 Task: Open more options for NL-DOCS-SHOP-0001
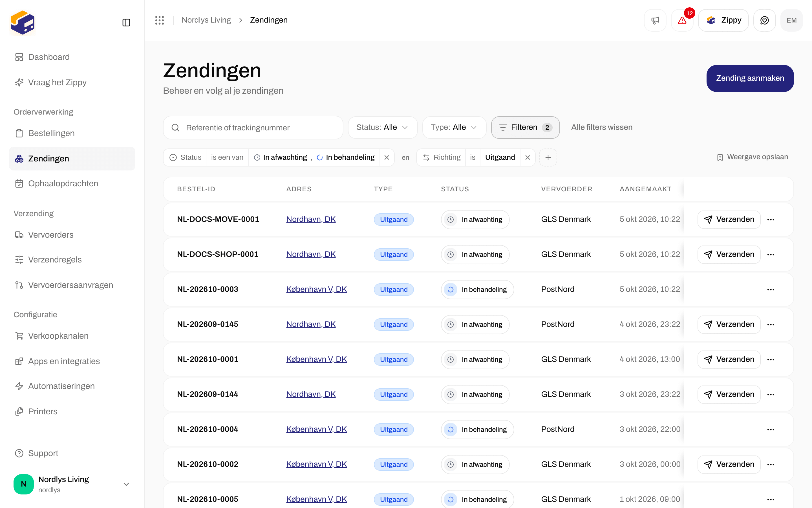click(771, 254)
